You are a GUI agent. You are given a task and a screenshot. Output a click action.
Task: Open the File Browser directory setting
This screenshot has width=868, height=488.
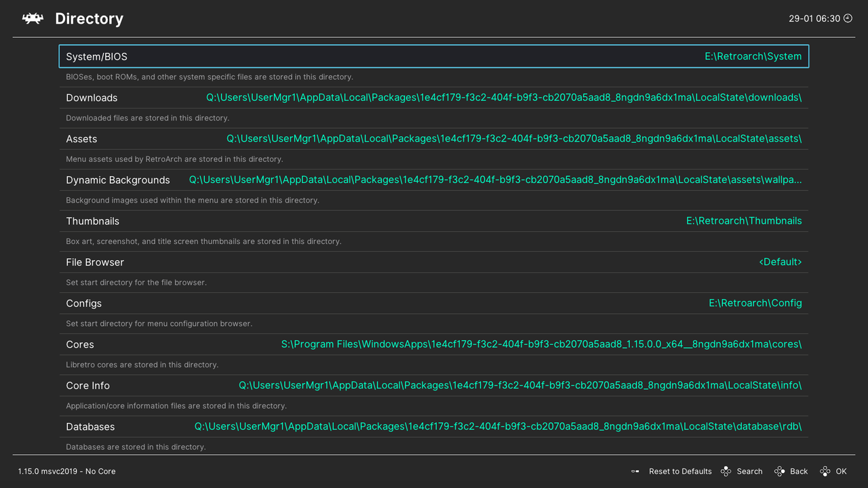coord(434,262)
